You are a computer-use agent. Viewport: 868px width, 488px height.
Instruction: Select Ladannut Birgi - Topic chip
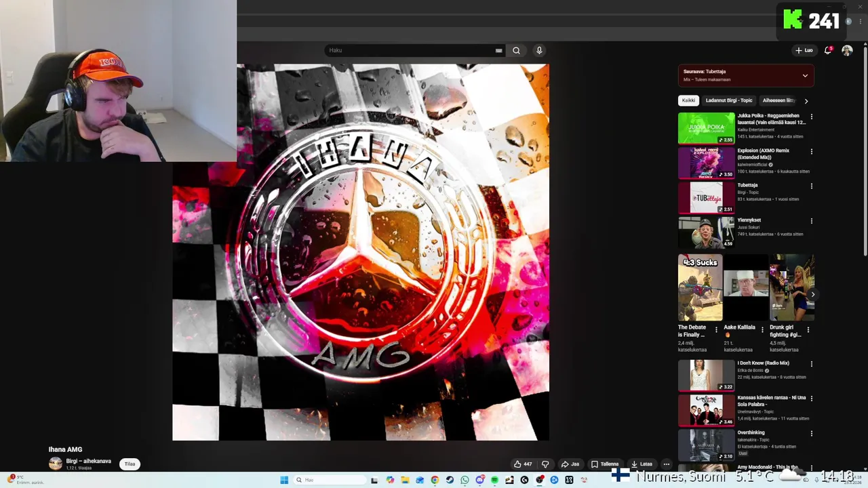coord(729,100)
